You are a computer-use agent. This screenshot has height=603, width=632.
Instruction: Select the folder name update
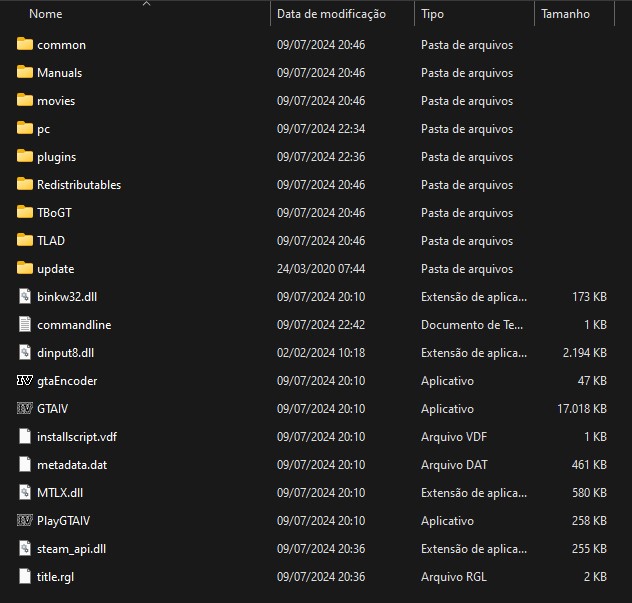(x=56, y=269)
